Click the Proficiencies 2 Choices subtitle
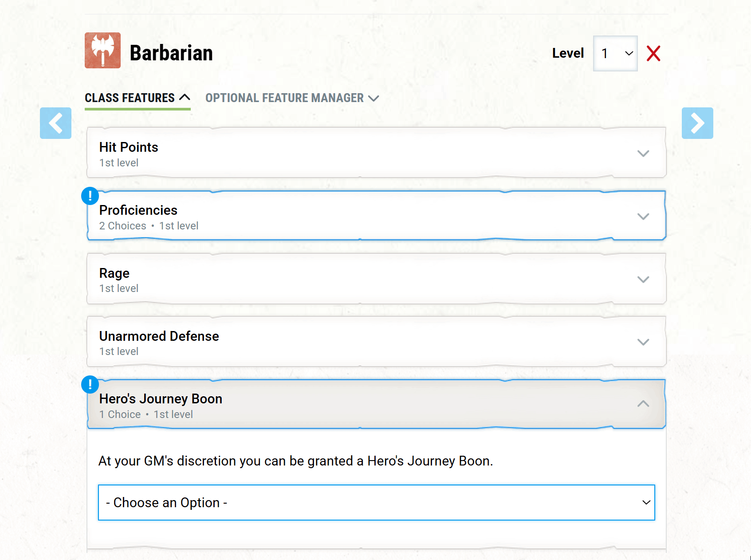751x560 pixels. [122, 226]
